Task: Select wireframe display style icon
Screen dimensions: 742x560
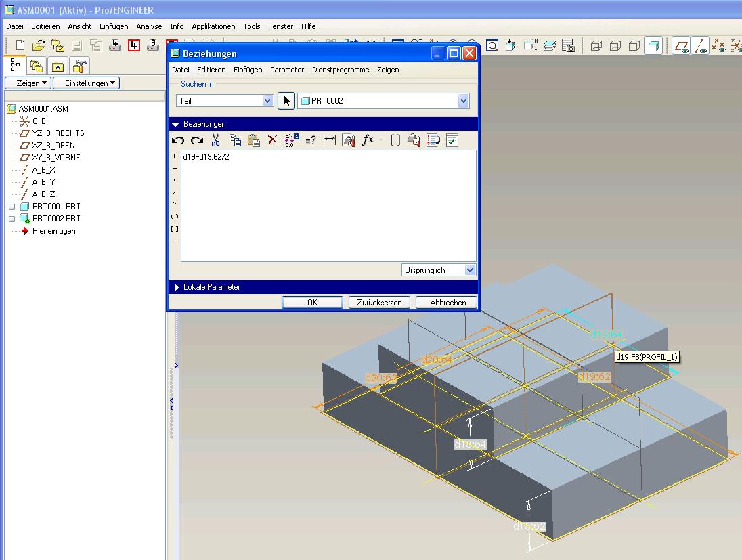Action: point(596,46)
